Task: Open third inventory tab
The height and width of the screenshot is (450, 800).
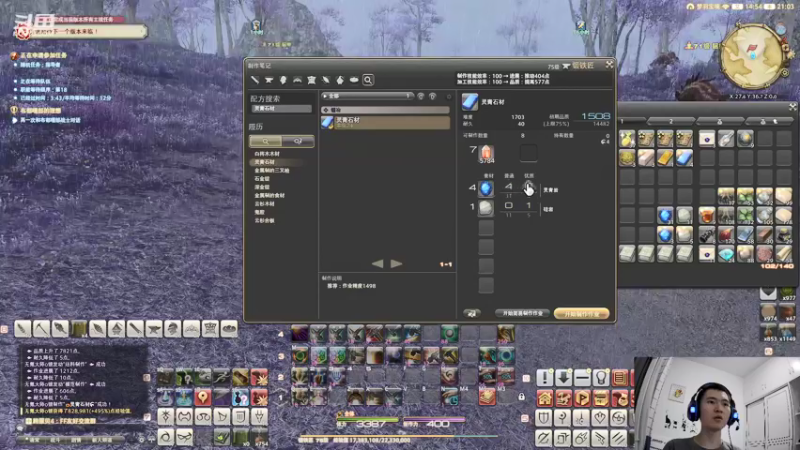Action: [x=719, y=121]
